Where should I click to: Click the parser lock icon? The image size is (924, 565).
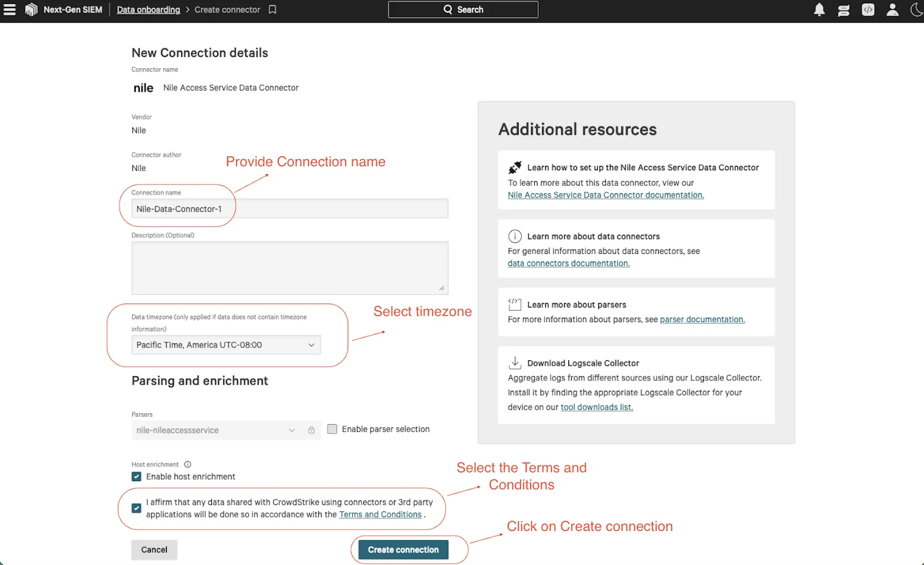[311, 431]
